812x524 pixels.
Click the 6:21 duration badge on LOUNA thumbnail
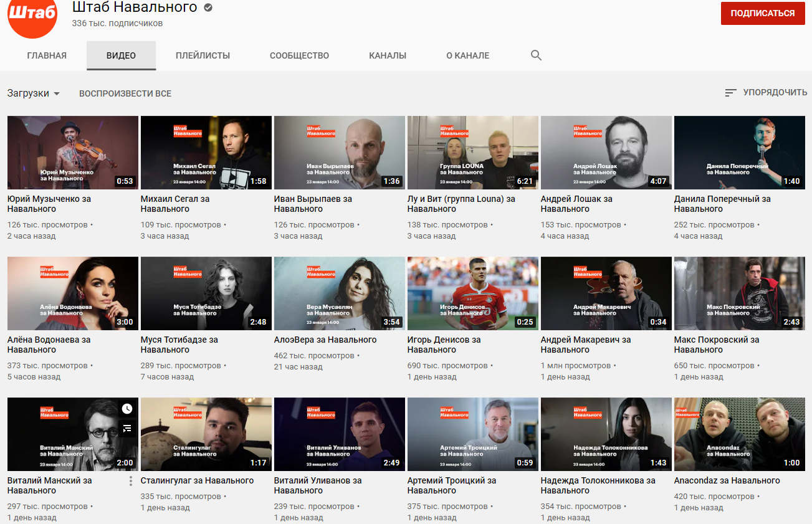tap(525, 181)
